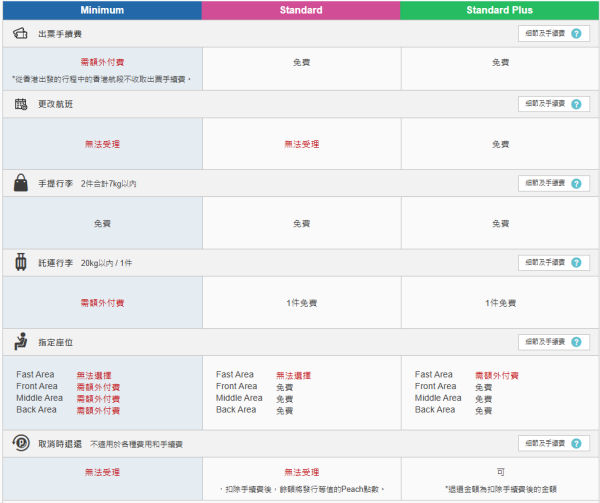The height and width of the screenshot is (503, 600).
Task: Click Middle Area label in Standard column
Action: (239, 398)
